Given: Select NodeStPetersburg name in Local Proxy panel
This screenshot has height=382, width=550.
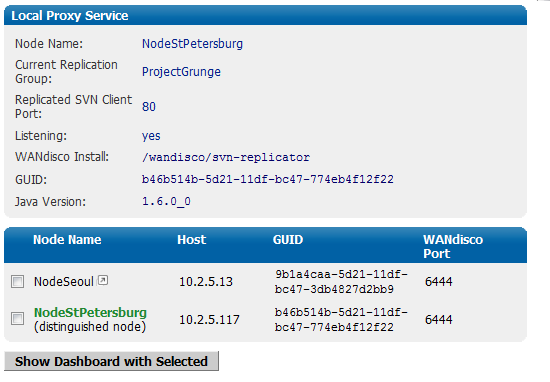Looking at the screenshot, I should (192, 44).
